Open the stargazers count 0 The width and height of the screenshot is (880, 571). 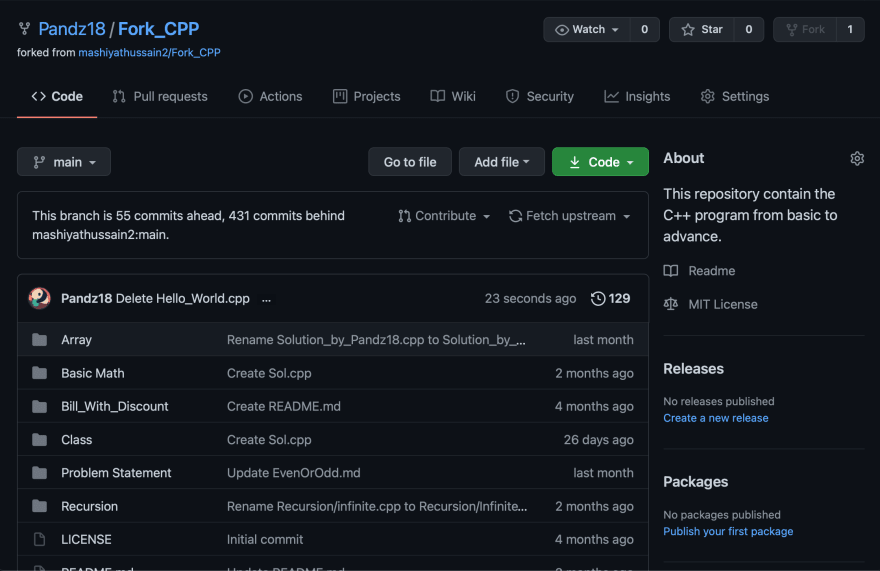pos(748,29)
